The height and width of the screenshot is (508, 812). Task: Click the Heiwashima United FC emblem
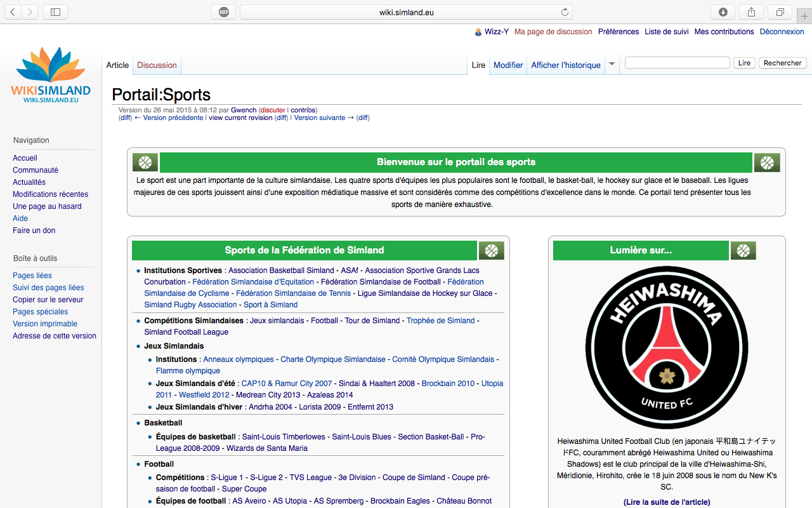[667, 347]
